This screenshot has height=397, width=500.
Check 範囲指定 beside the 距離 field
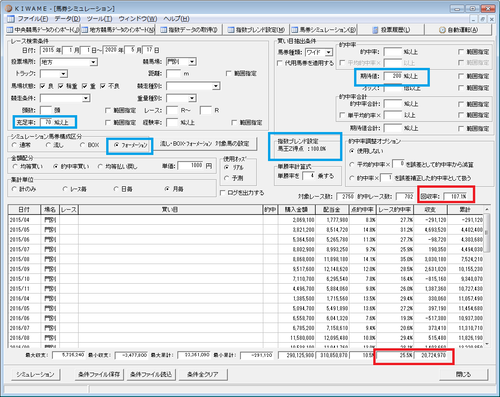(x=228, y=73)
